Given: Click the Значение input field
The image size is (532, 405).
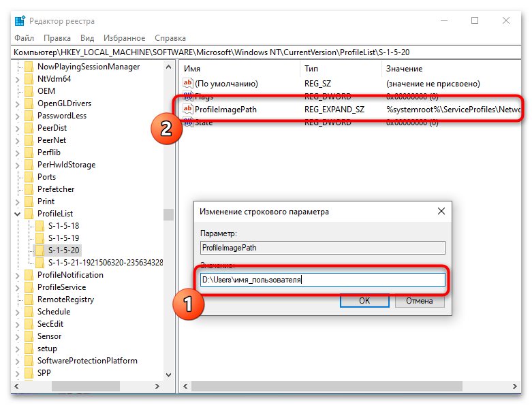Looking at the screenshot, I should (x=323, y=280).
